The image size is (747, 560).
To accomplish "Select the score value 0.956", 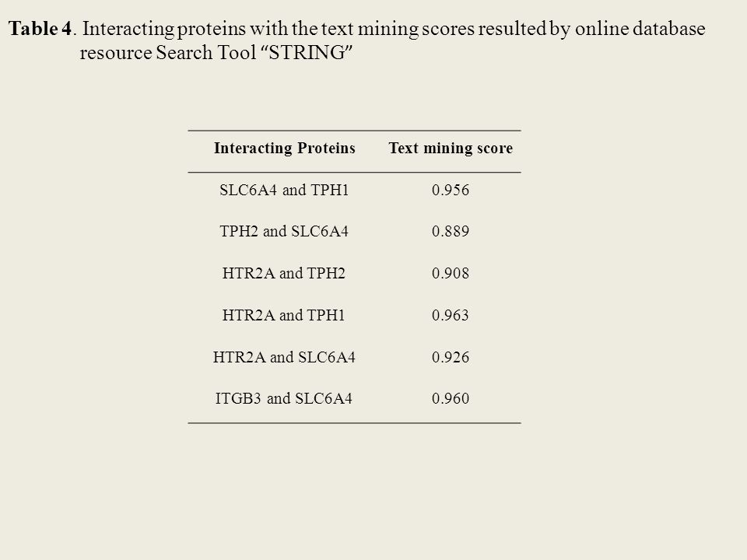I will pyautogui.click(x=451, y=190).
